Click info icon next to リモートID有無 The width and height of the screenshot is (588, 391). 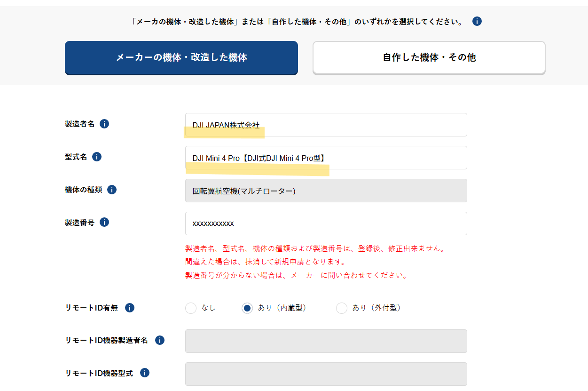click(130, 308)
